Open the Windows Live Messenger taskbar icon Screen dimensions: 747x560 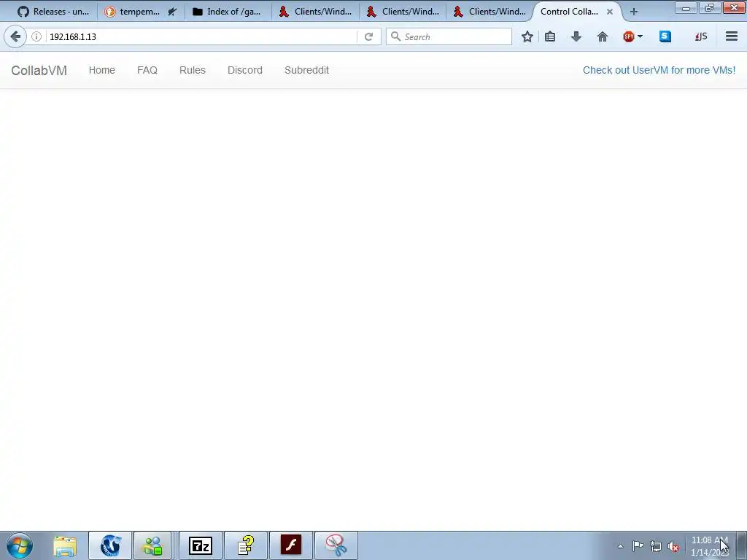tap(152, 545)
